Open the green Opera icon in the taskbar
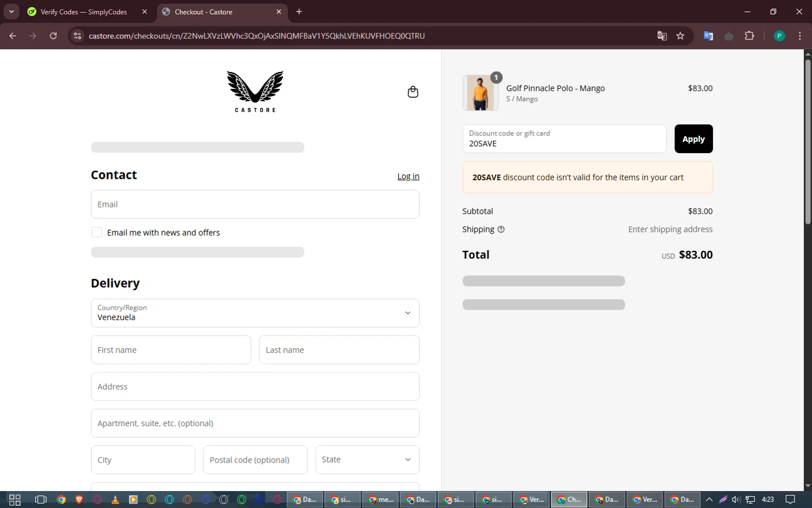 coord(242,499)
